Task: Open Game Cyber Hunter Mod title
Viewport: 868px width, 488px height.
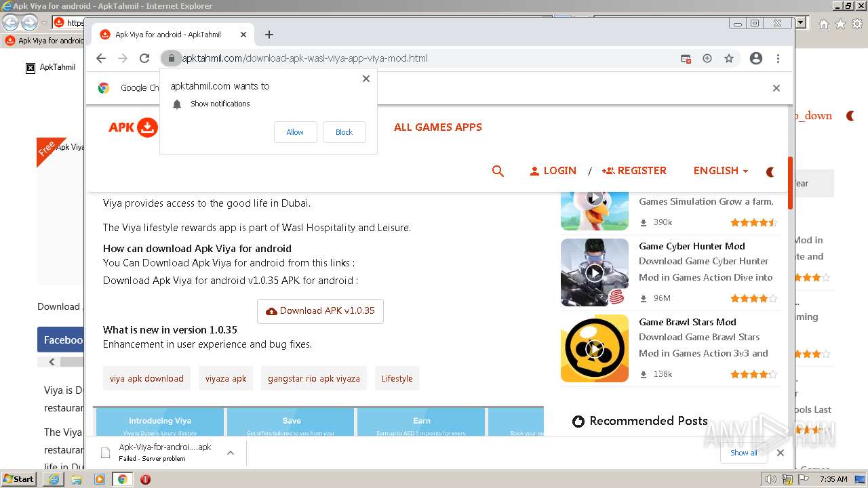Action: (692, 246)
